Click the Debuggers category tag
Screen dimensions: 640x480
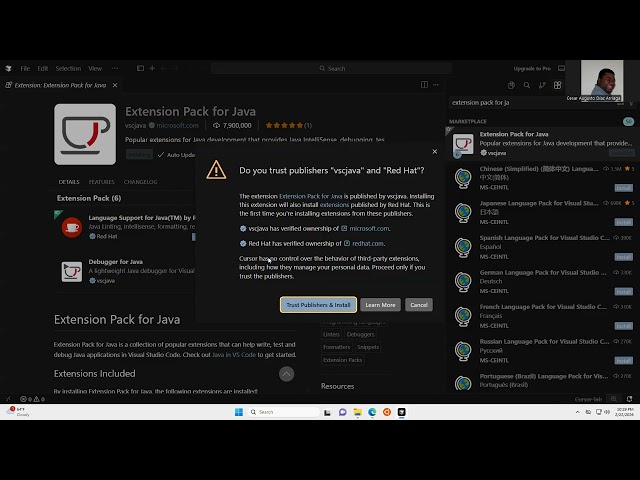[x=360, y=335]
